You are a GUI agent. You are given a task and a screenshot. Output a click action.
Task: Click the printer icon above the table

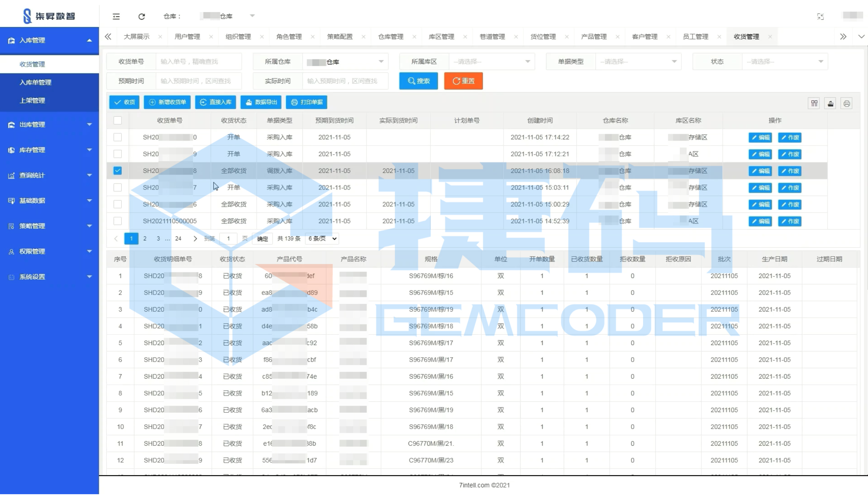[x=847, y=103]
